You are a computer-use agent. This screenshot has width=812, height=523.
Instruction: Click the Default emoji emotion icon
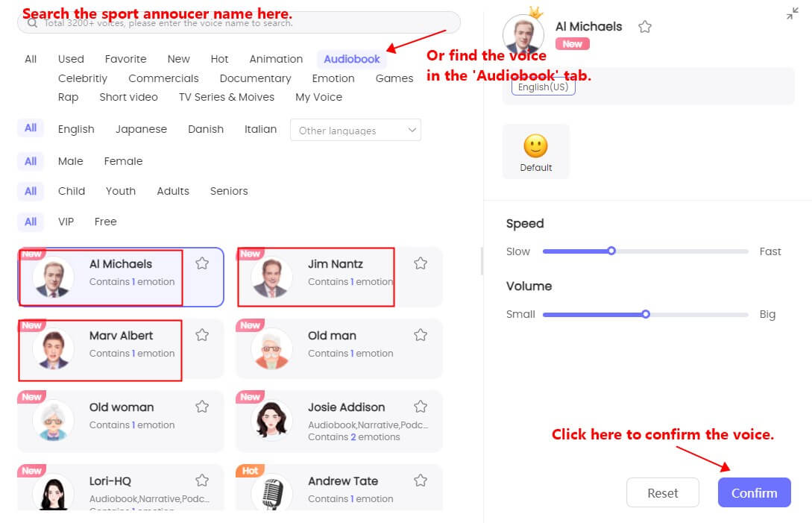point(535,145)
